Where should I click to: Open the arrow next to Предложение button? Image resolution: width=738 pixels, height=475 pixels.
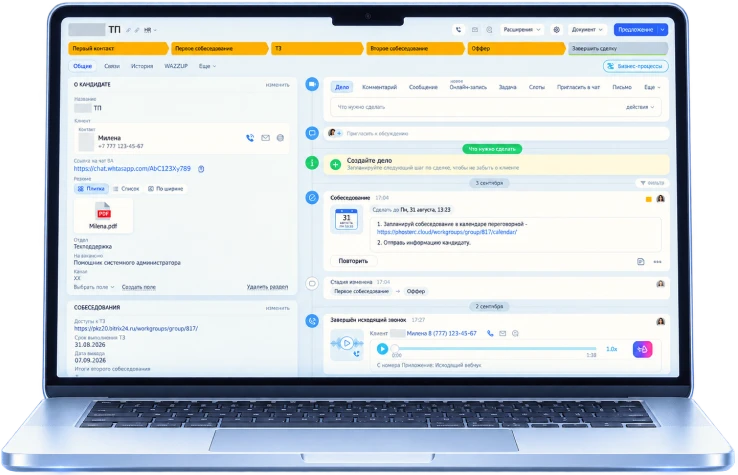point(662,30)
